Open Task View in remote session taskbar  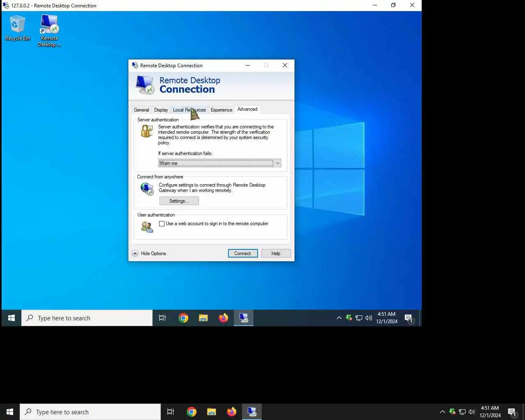click(x=162, y=318)
